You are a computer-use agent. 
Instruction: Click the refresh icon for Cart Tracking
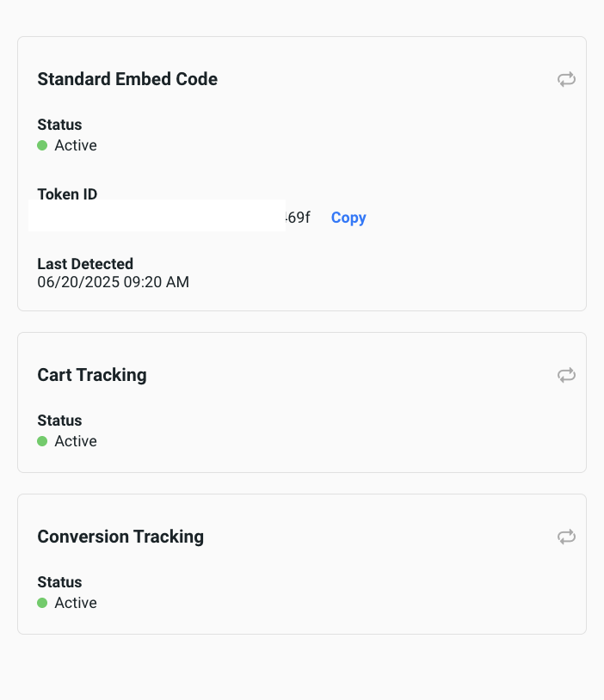[566, 375]
